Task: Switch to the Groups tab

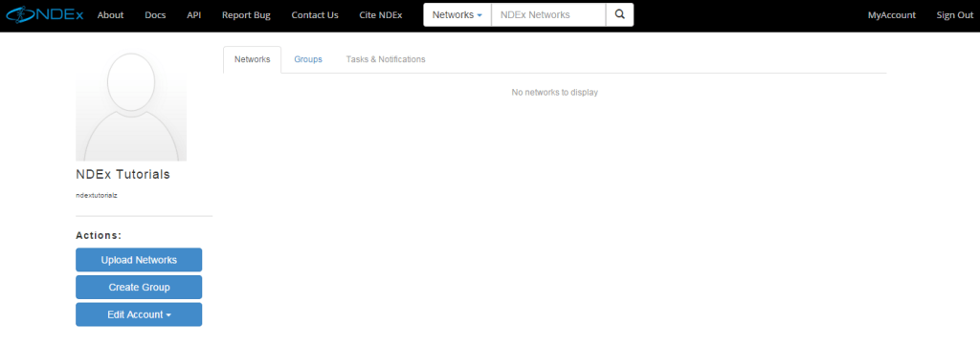Action: 308,59
